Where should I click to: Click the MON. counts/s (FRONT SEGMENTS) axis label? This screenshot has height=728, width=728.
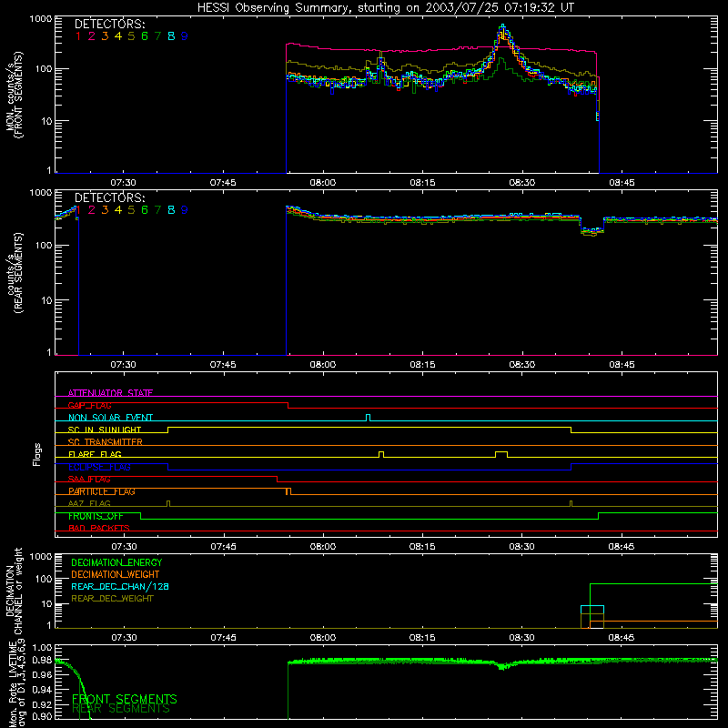pyautogui.click(x=14, y=95)
